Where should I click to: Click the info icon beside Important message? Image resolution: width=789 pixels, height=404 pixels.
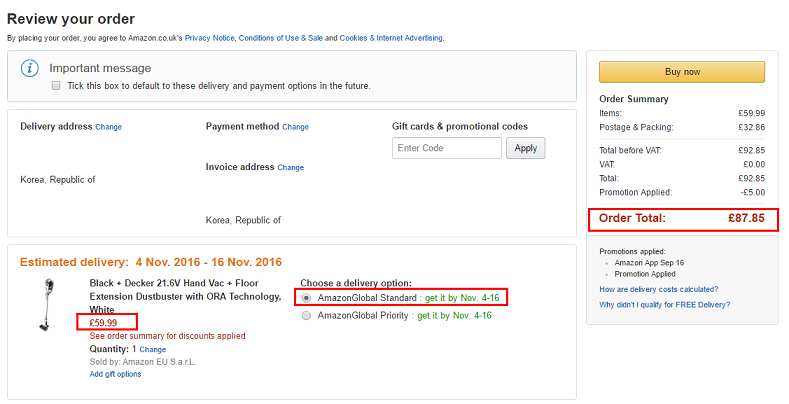[31, 68]
